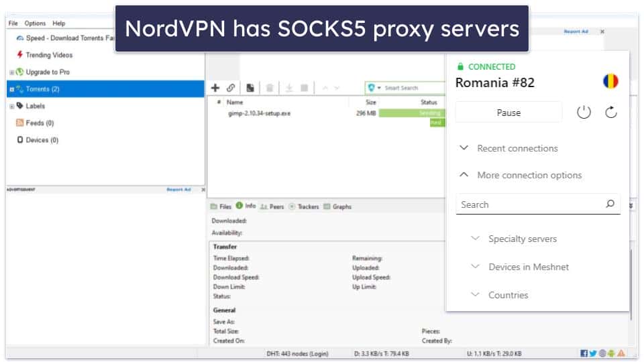Select Upgrade to Pro sidebar item
This screenshot has width=644, height=362.
[x=43, y=72]
